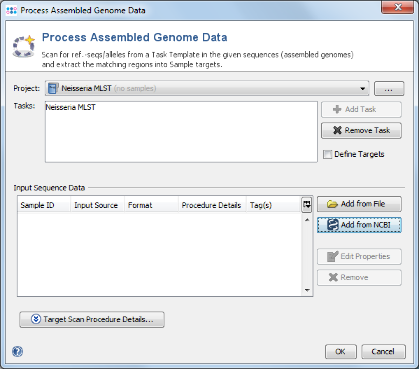Click the Add Task button
Image resolution: width=419 pixels, height=369 pixels.
click(x=361, y=109)
